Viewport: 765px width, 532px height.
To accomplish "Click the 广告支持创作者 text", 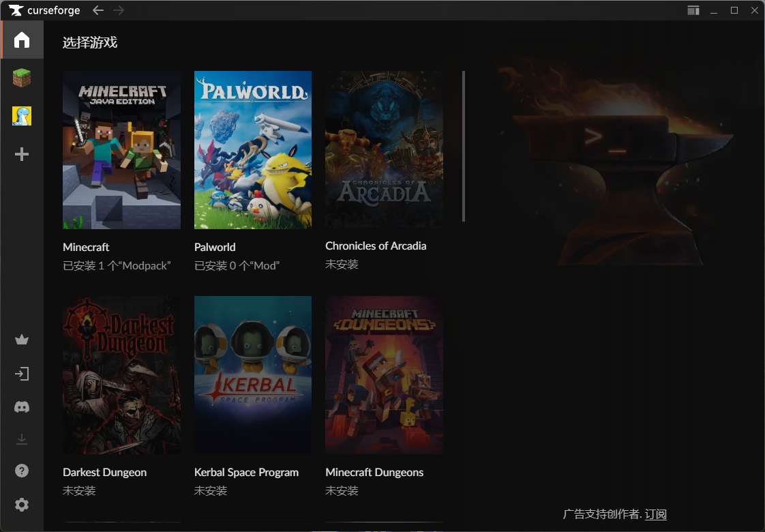I will [601, 514].
